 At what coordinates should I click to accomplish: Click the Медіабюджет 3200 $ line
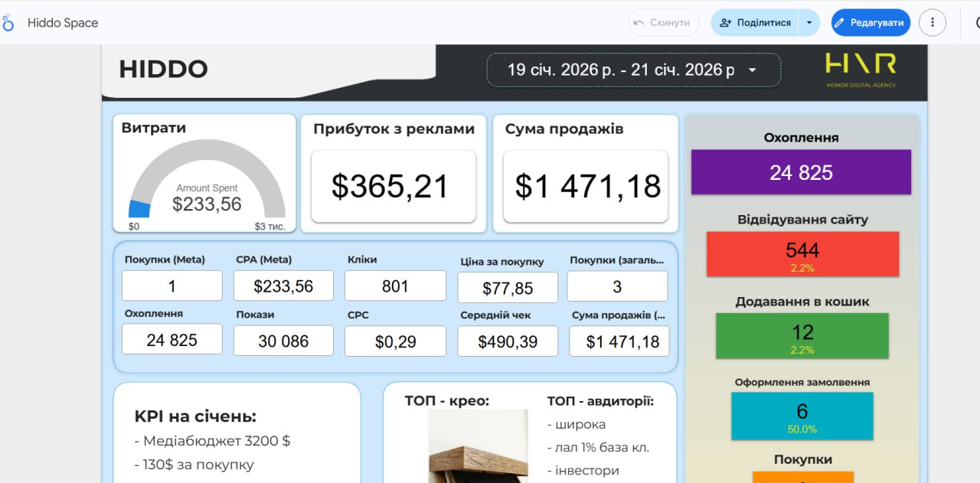pos(212,441)
